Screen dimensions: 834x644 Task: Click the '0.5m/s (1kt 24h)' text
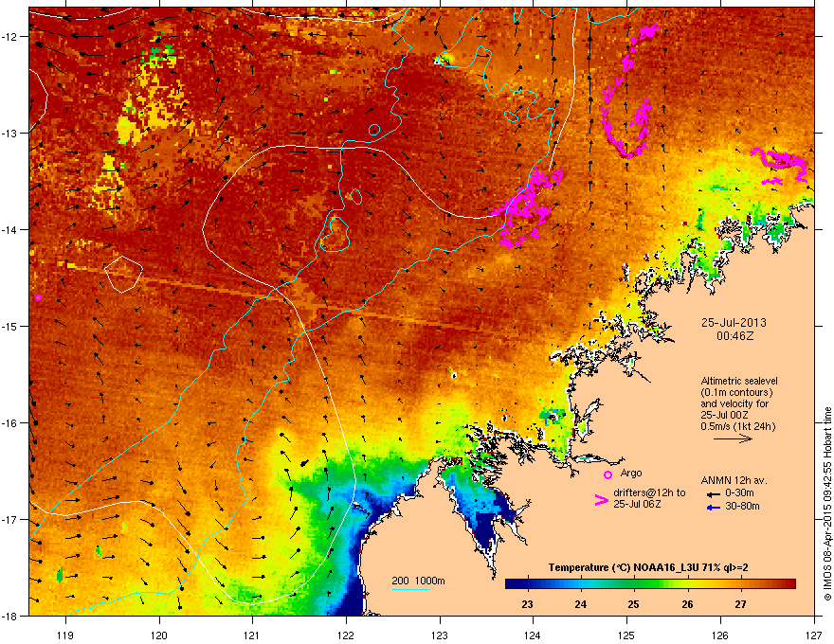coord(737,426)
